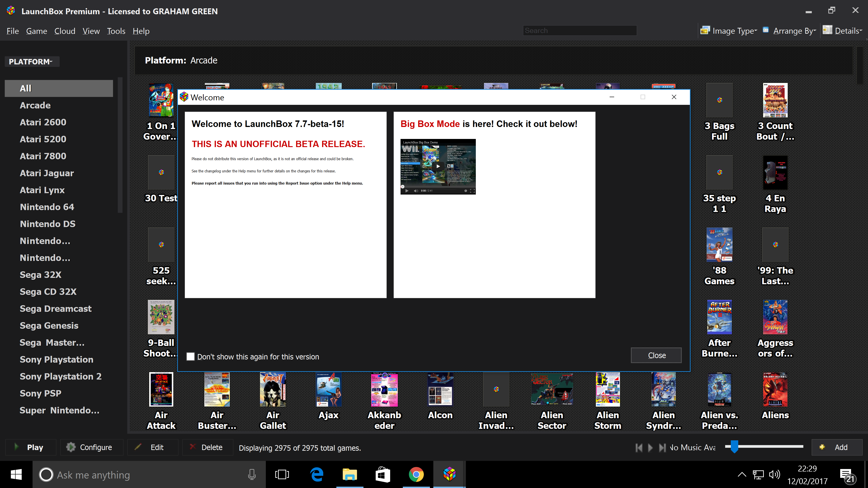Open the Game menu
This screenshot has width=868, height=488.
pos(36,31)
